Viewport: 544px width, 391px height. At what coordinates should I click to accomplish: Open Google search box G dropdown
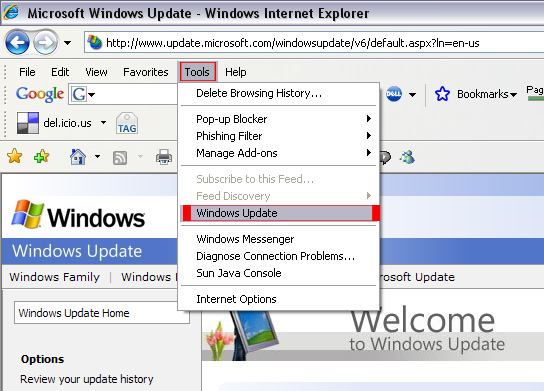point(92,94)
